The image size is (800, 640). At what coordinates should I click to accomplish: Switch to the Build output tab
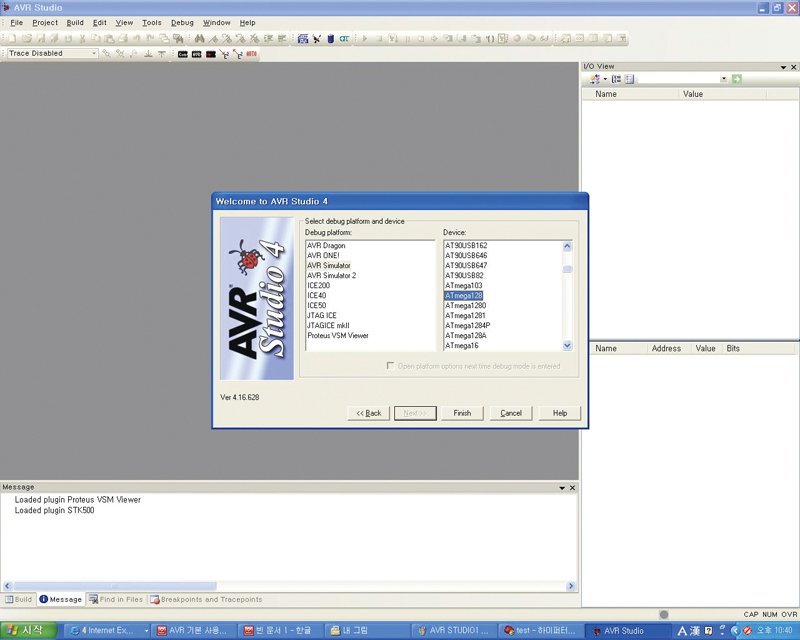pyautogui.click(x=18, y=599)
